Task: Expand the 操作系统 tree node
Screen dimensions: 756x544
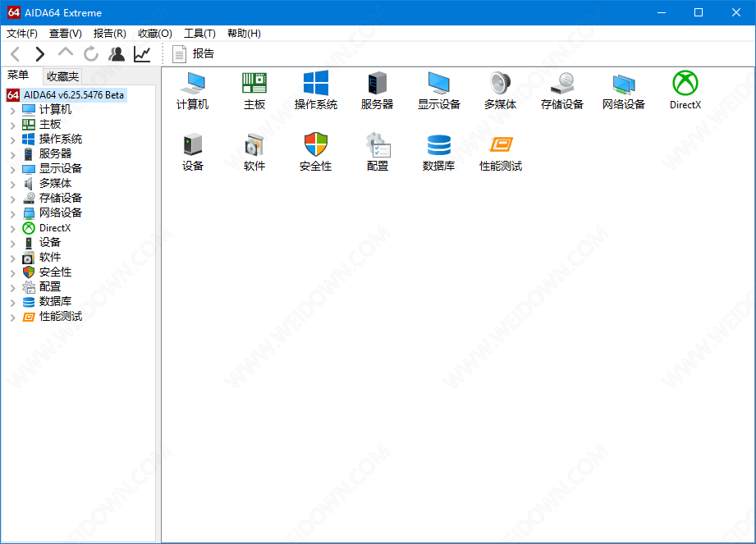Action: tap(13, 140)
